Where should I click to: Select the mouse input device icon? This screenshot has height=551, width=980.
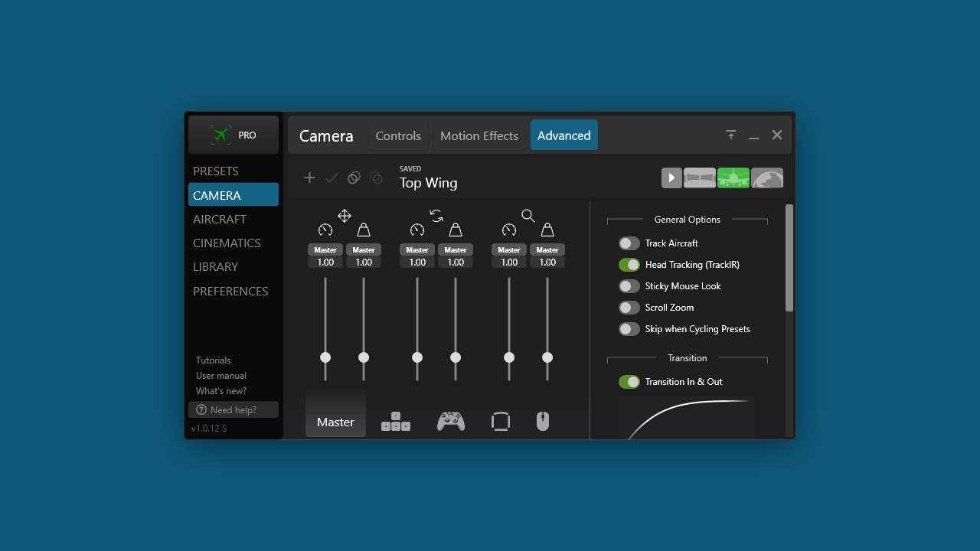click(543, 422)
